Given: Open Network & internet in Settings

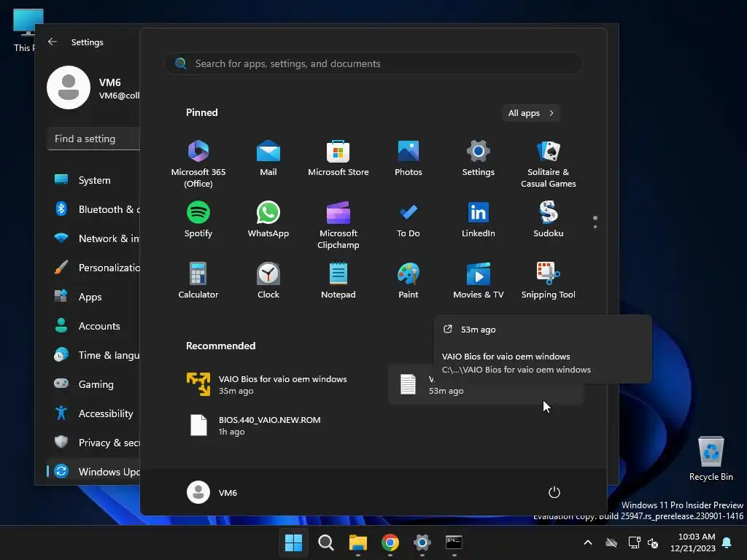Looking at the screenshot, I should tap(94, 238).
